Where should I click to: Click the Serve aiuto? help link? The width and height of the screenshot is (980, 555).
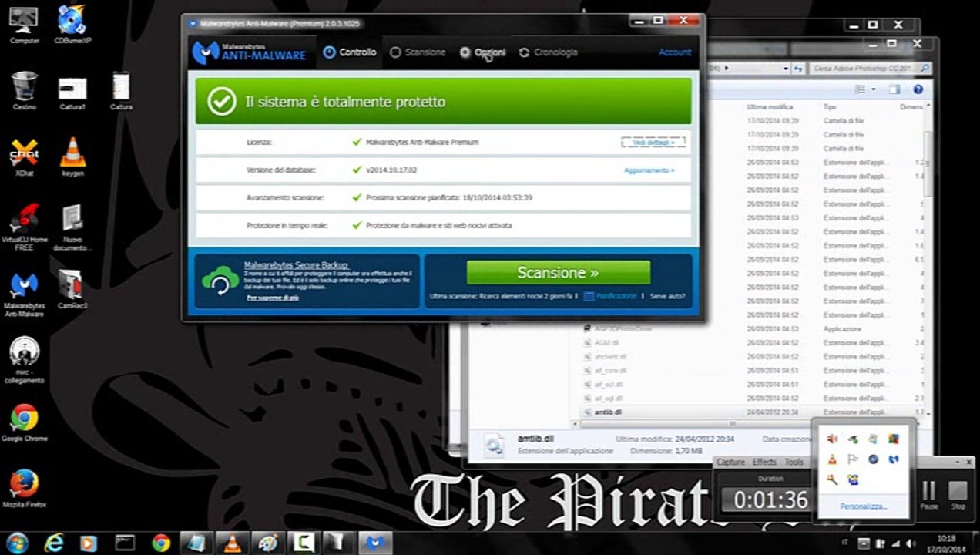point(667,296)
